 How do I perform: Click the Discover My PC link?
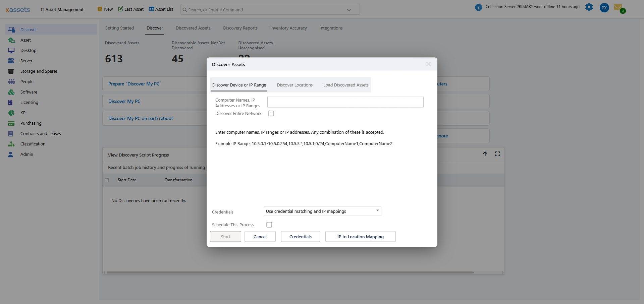click(124, 101)
